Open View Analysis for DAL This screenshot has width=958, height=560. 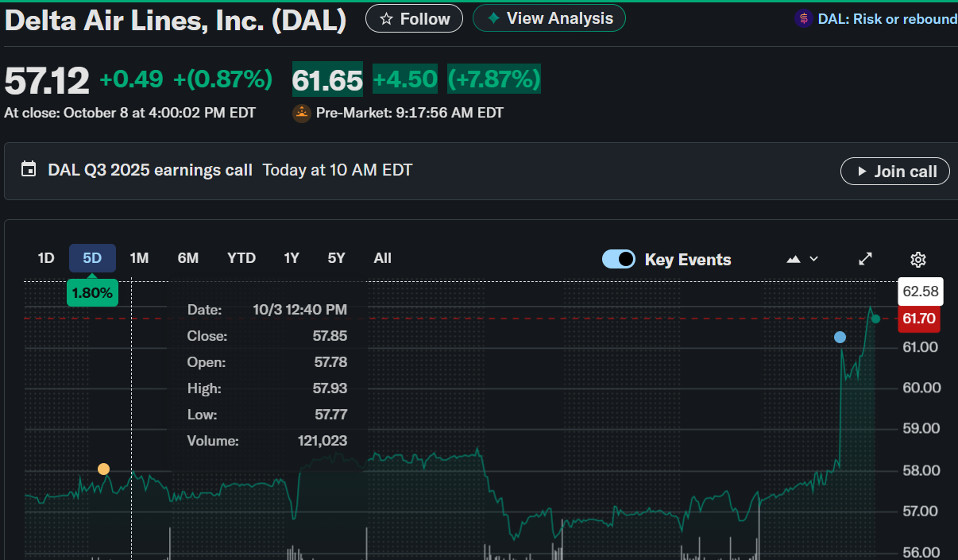549,18
